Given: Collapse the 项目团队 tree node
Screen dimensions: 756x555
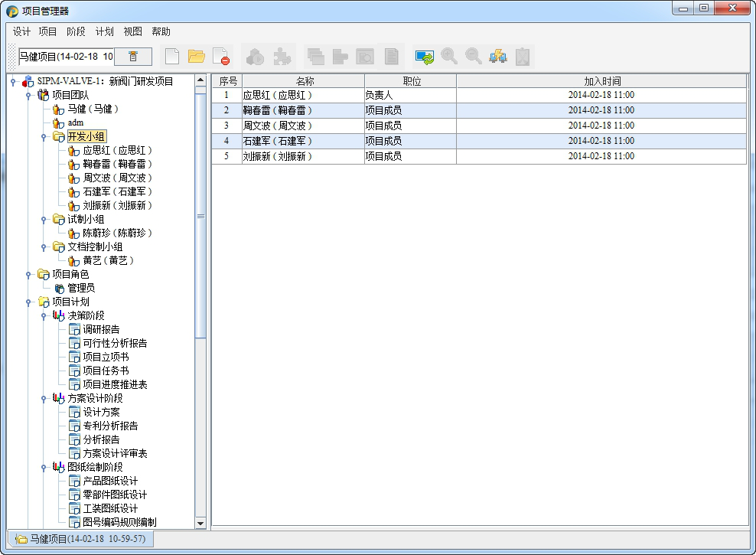Looking at the screenshot, I should click(28, 96).
